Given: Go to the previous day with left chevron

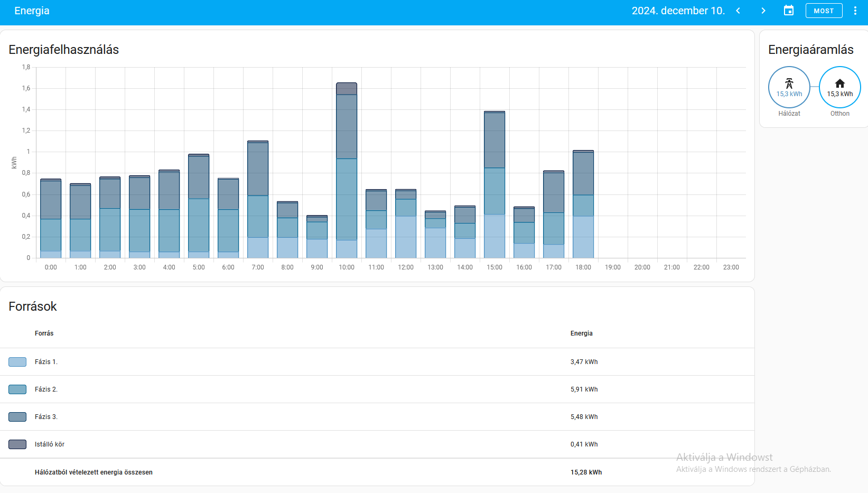Looking at the screenshot, I should tap(738, 11).
